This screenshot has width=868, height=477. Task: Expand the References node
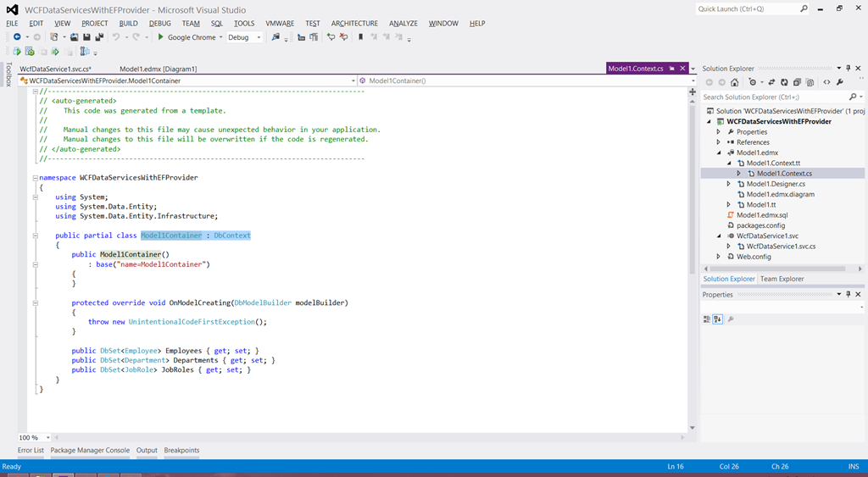[x=719, y=142]
